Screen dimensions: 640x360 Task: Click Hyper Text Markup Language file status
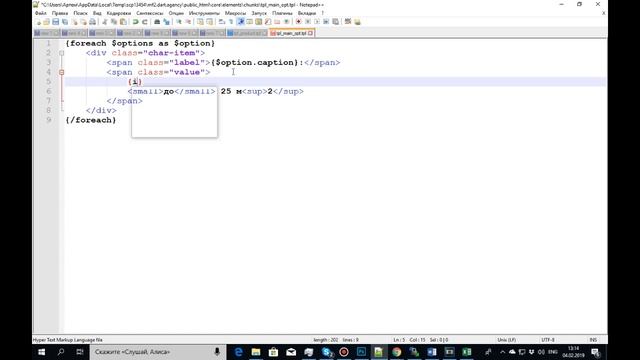tap(68, 340)
